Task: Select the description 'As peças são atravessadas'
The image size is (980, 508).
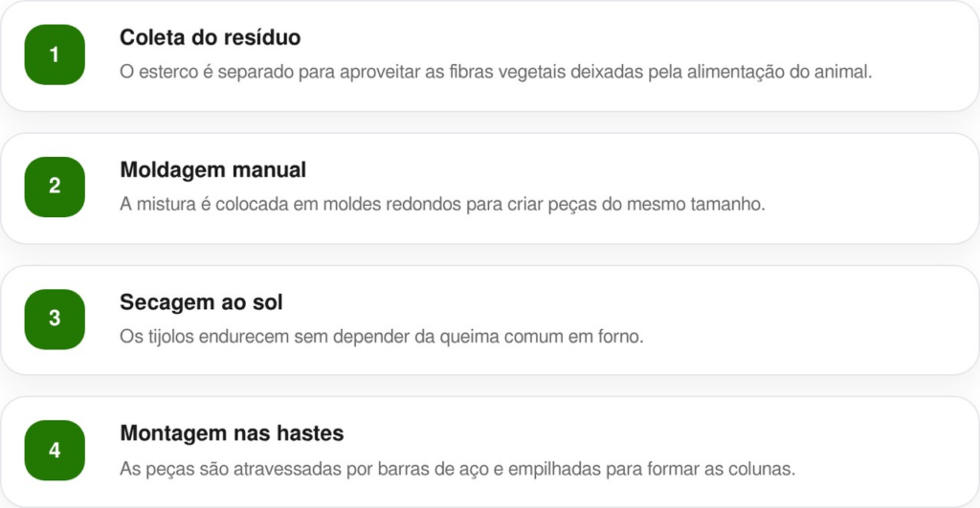Action: click(x=457, y=469)
